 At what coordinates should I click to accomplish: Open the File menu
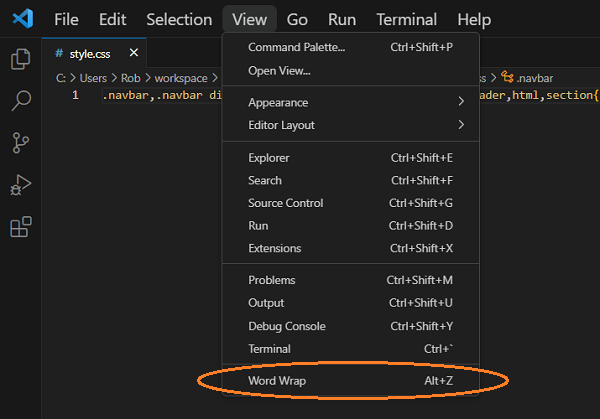[66, 19]
